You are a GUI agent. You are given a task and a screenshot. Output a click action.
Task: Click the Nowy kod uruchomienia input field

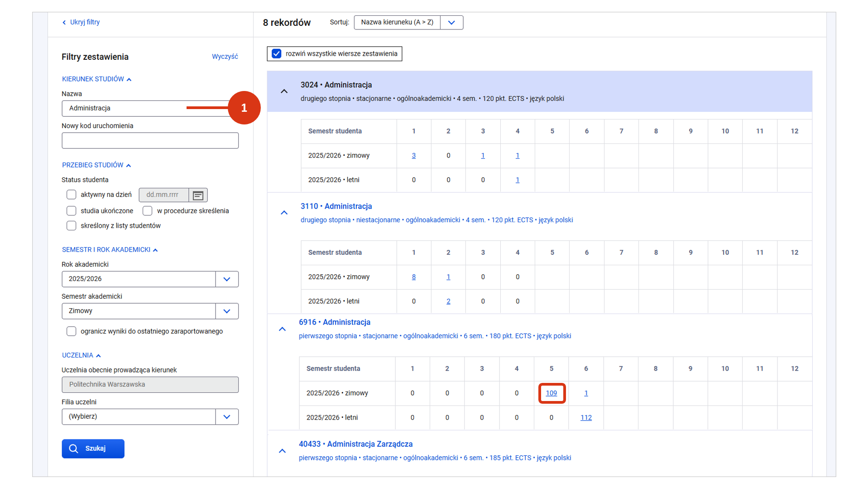(x=150, y=140)
